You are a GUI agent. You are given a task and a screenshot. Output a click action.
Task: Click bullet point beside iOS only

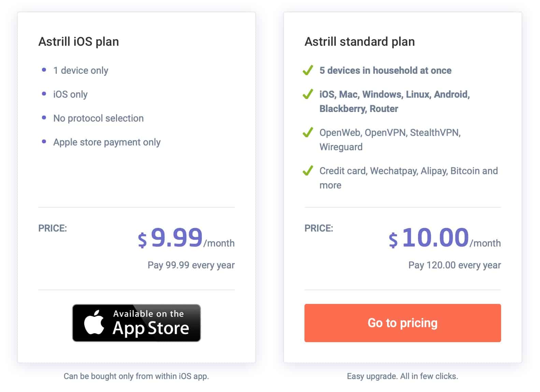[x=44, y=94]
